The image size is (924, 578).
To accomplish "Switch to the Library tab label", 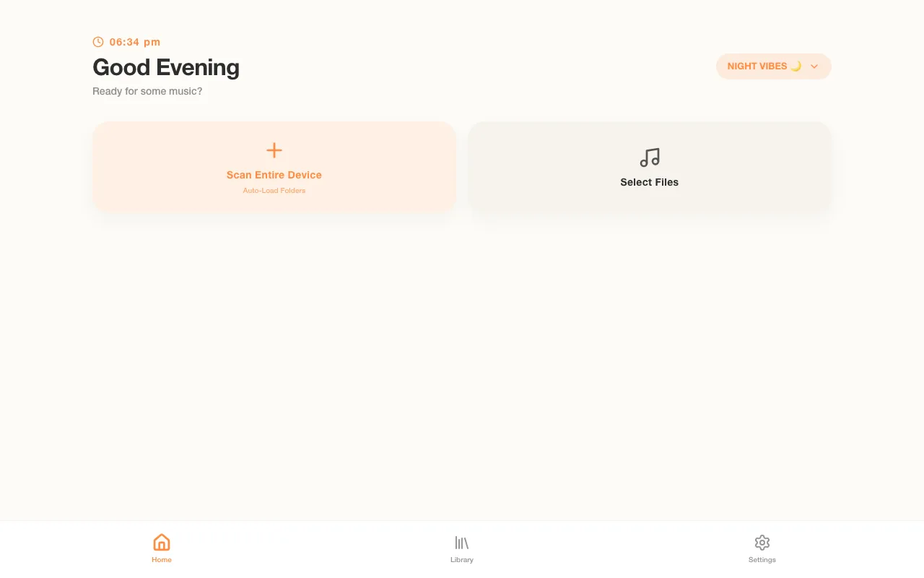I will pyautogui.click(x=462, y=560).
